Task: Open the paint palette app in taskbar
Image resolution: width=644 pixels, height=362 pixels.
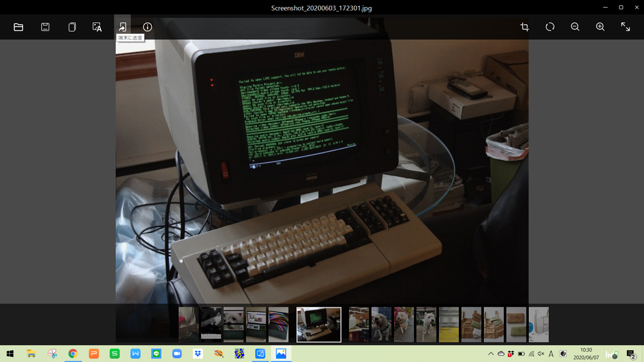Action: tap(218, 353)
